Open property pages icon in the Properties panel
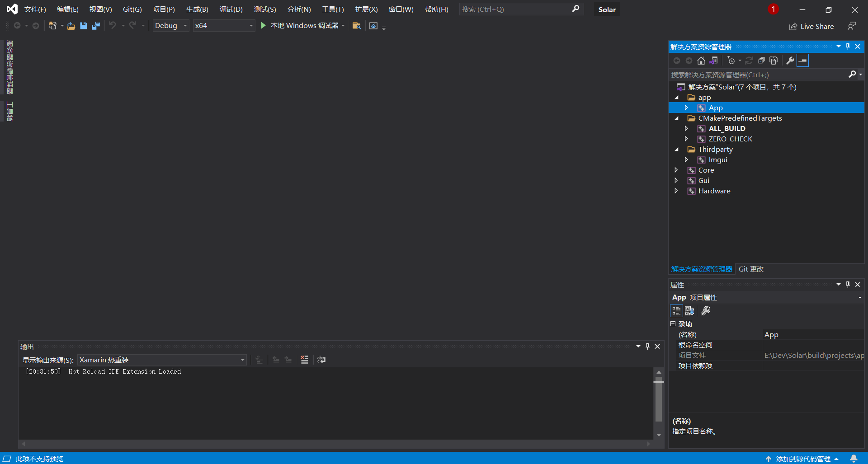 (705, 311)
